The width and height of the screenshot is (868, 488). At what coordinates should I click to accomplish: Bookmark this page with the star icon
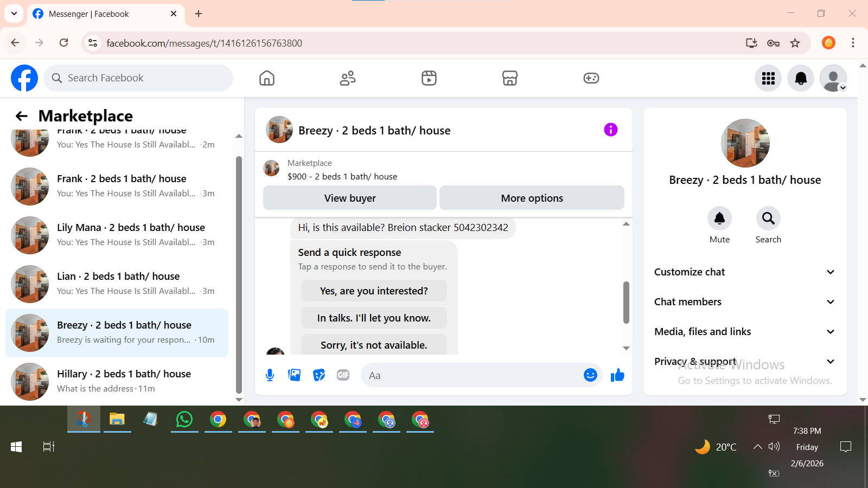pyautogui.click(x=795, y=43)
